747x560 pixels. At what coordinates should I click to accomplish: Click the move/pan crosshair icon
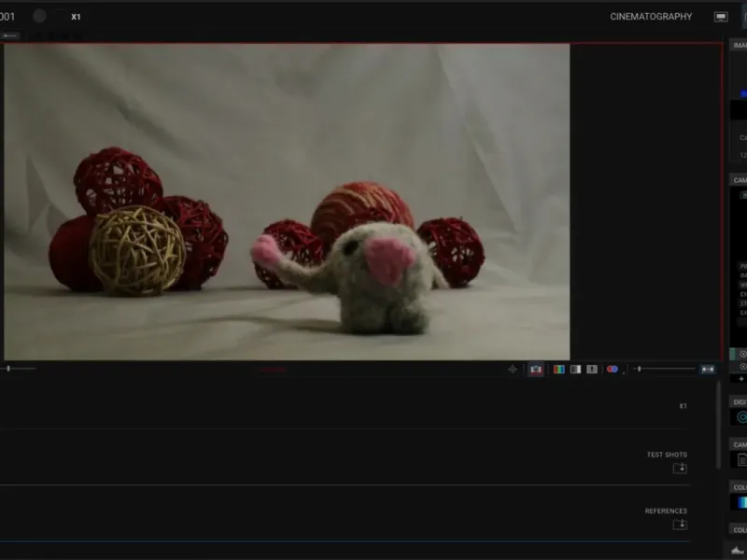click(513, 369)
